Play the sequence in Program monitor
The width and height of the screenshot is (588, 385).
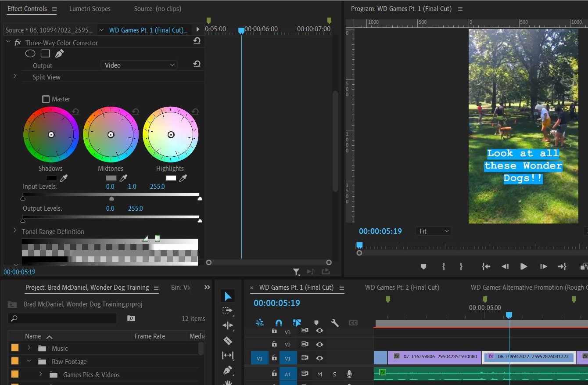tap(523, 266)
